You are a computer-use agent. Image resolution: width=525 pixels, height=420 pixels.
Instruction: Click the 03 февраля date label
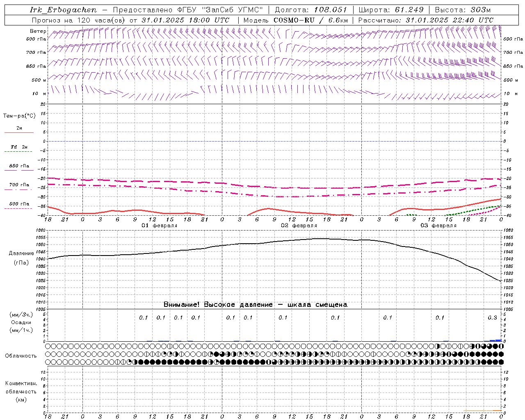click(x=438, y=226)
